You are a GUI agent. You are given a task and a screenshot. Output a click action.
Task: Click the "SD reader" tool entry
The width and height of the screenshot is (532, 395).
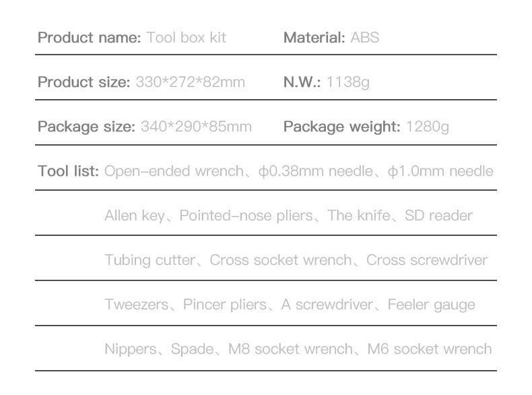[x=438, y=216]
